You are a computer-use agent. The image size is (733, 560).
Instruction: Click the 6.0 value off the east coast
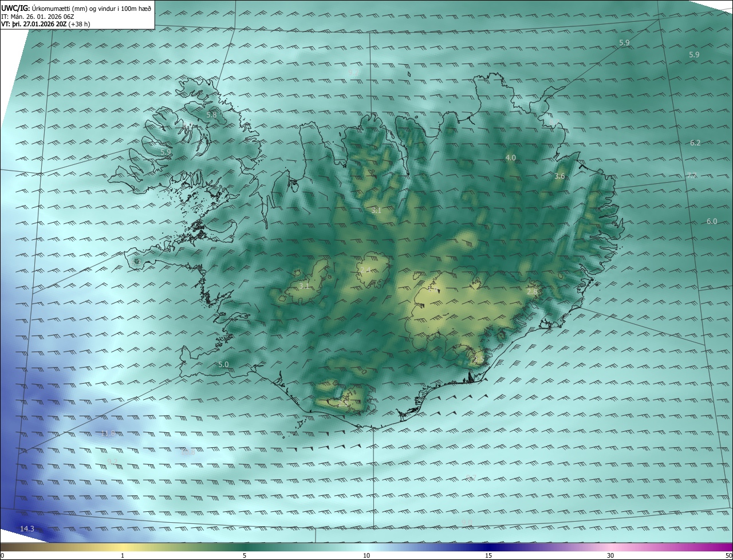click(712, 221)
